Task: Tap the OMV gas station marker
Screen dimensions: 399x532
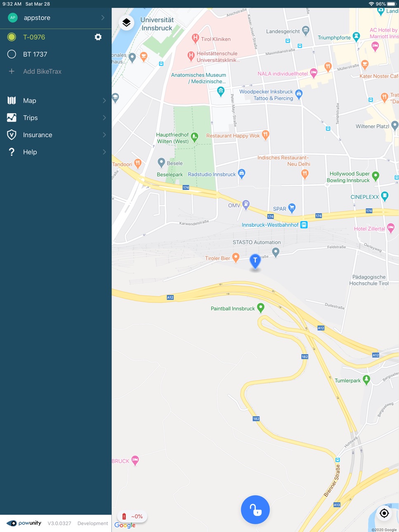Action: pyautogui.click(x=246, y=205)
